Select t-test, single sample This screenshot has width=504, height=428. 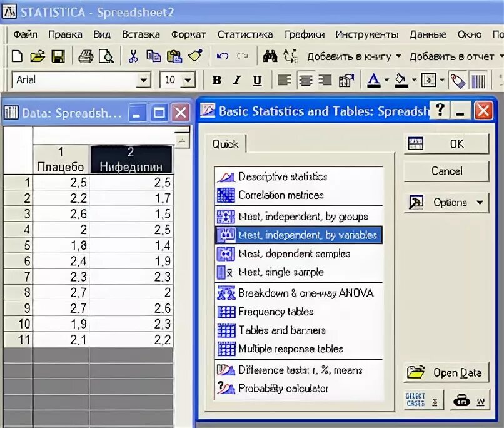click(x=299, y=272)
